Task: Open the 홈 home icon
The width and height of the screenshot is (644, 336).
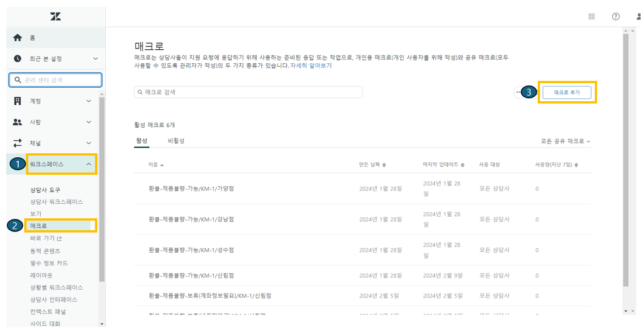Action: (17, 37)
